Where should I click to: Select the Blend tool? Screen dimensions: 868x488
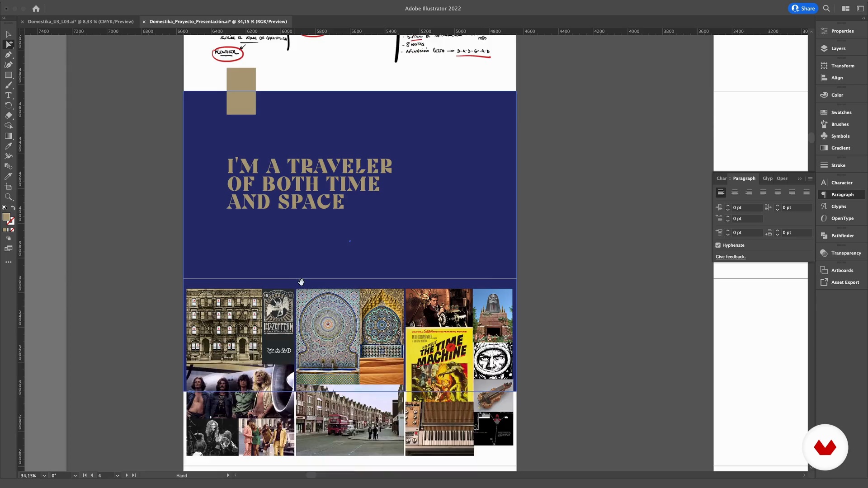pyautogui.click(x=9, y=166)
